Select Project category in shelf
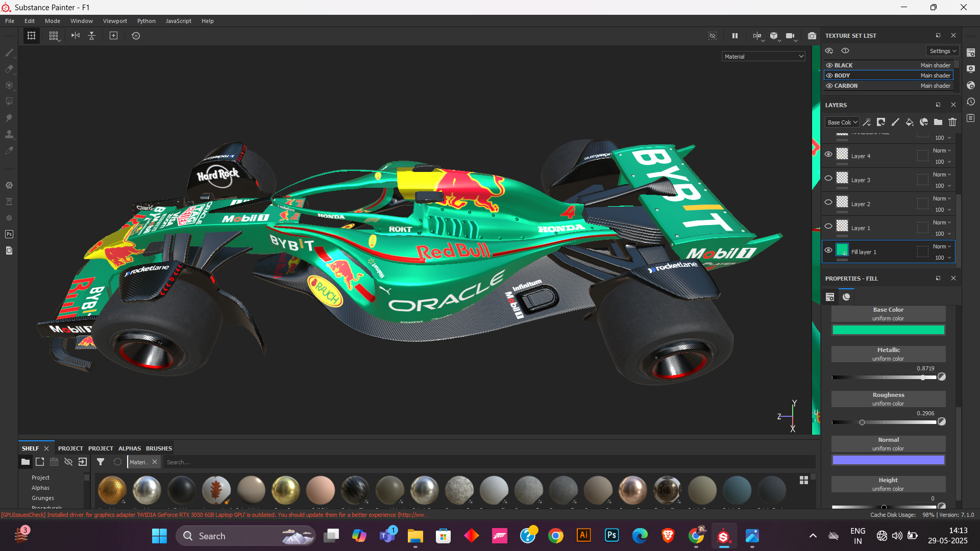 40,478
